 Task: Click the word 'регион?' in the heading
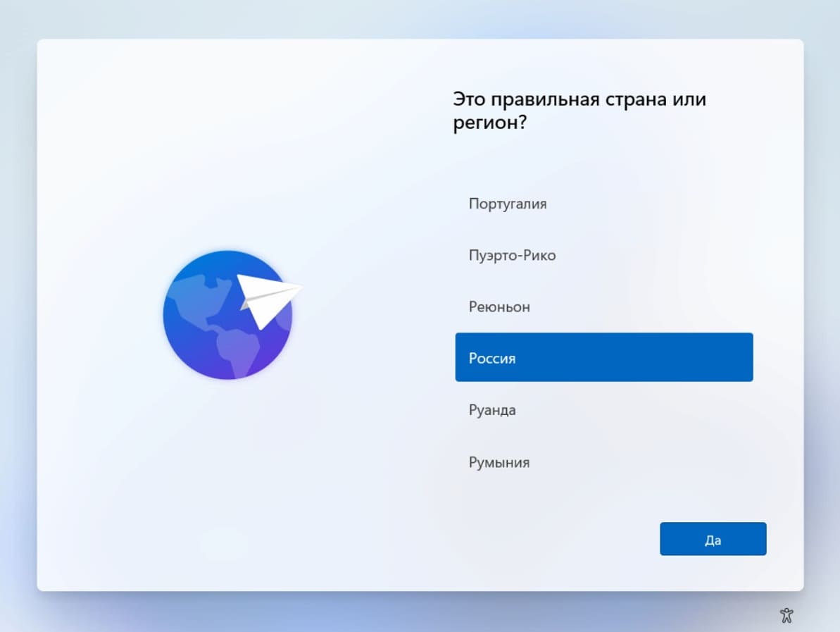click(x=490, y=123)
